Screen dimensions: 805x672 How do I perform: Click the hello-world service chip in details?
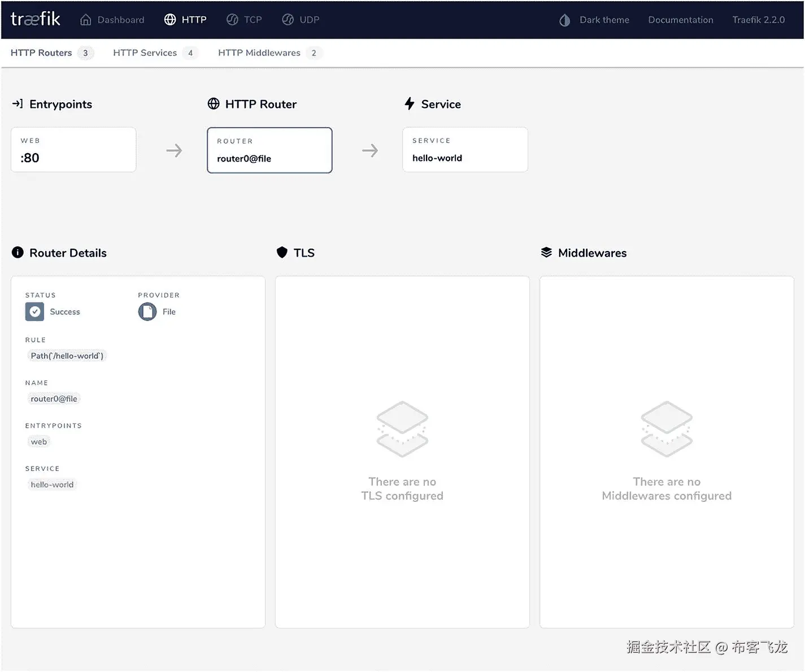[52, 485]
